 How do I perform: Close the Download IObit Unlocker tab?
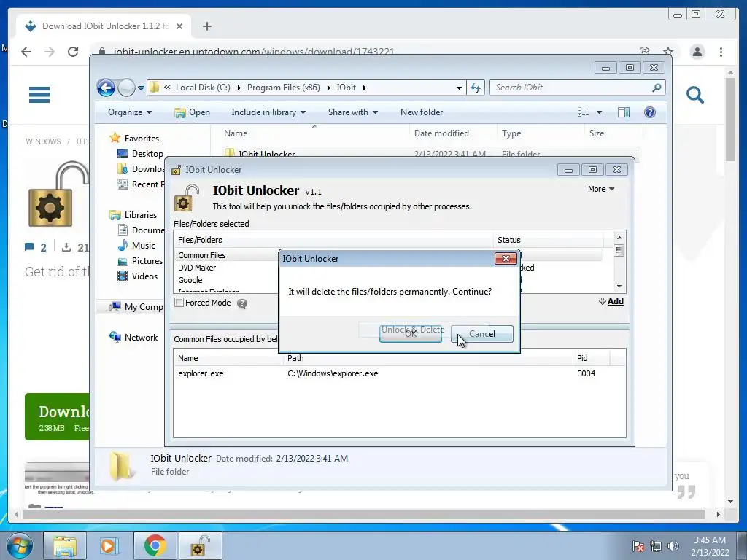[179, 26]
